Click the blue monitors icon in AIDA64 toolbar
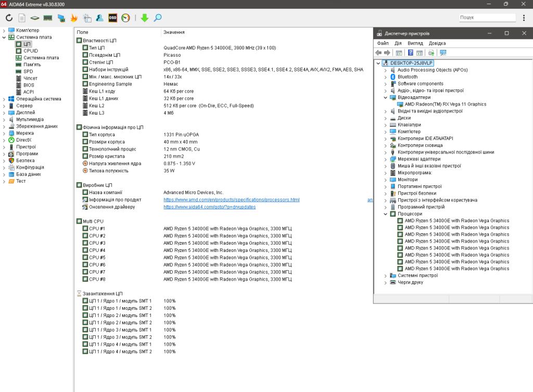 point(61,18)
